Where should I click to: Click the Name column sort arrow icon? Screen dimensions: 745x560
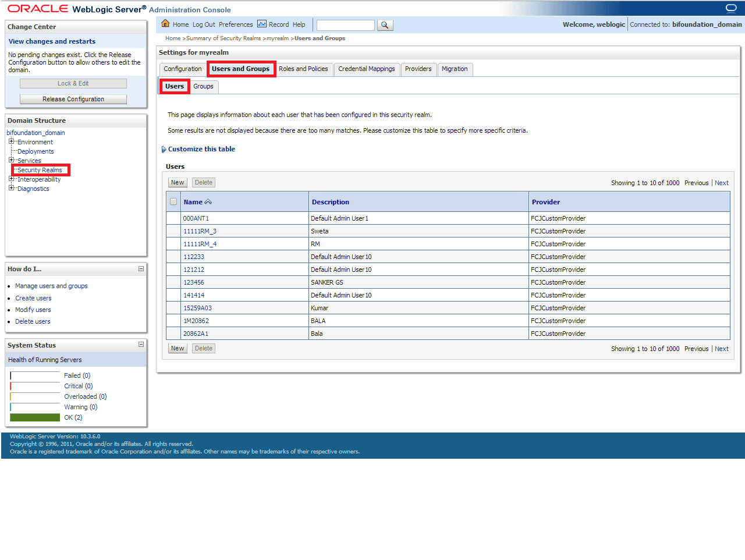[208, 202]
